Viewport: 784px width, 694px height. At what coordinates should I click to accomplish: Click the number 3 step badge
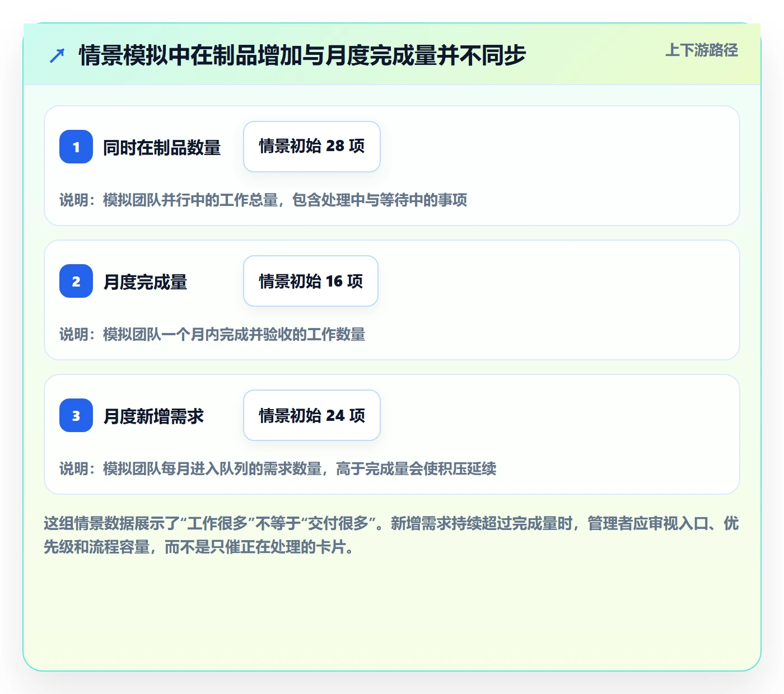pyautogui.click(x=76, y=415)
